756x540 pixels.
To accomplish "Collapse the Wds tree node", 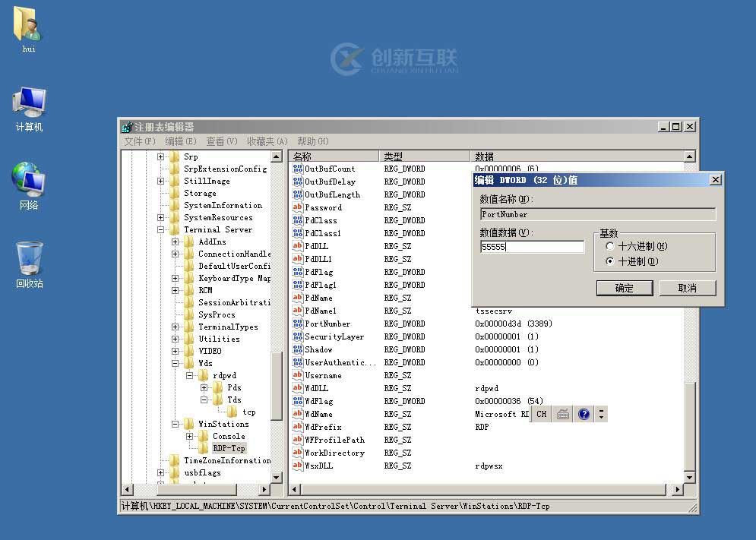I will [x=175, y=363].
